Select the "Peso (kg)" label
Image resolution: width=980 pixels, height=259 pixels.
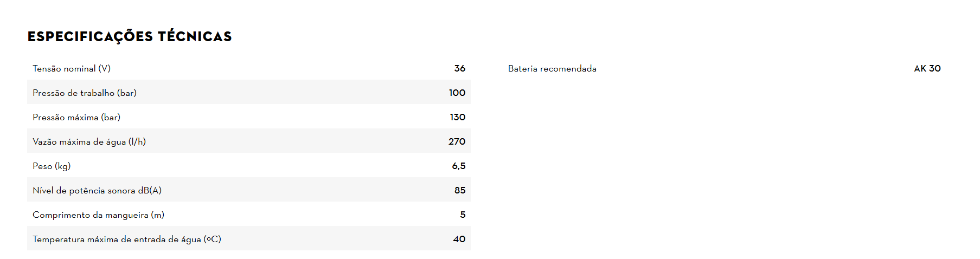(52, 166)
